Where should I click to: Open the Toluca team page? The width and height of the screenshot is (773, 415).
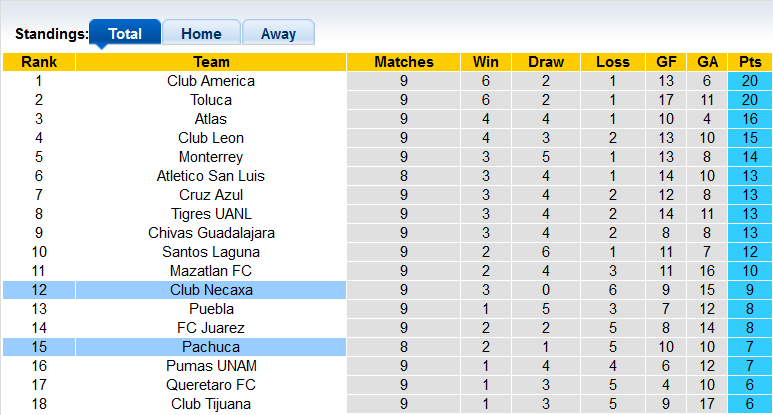tap(211, 100)
